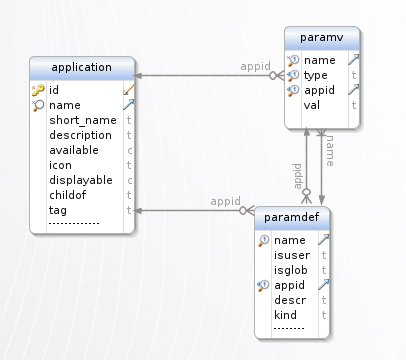
Task: Click the vertical name relation label
Action: (330, 151)
